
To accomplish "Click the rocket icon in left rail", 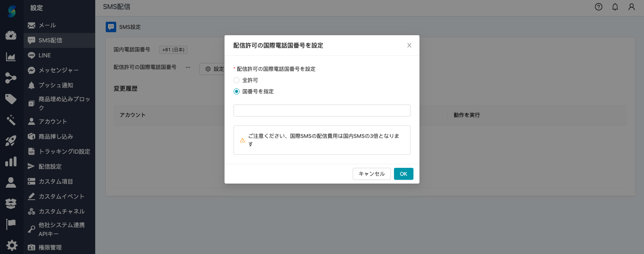I will click(11, 141).
